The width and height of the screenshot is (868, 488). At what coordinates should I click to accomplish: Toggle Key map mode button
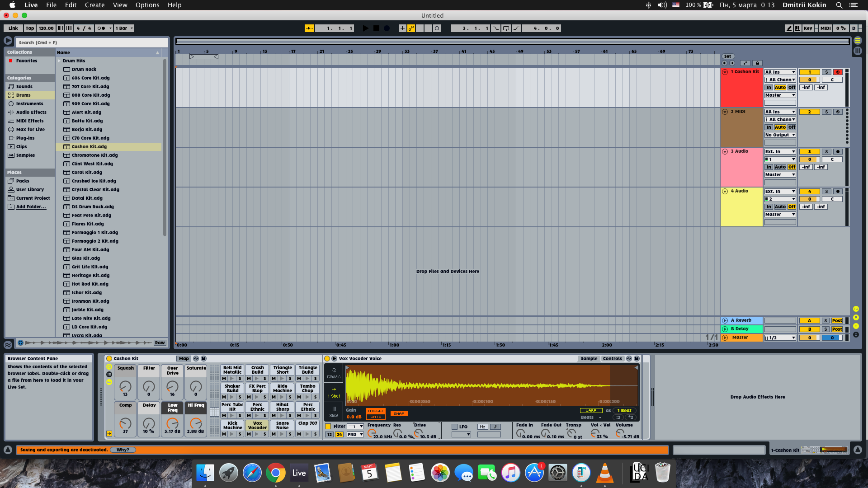807,28
